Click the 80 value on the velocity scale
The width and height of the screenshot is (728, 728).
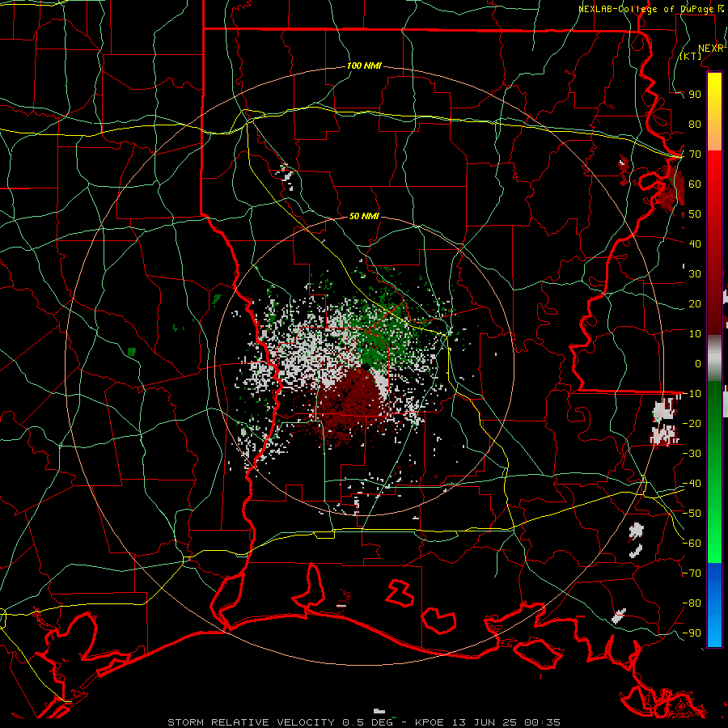(695, 124)
